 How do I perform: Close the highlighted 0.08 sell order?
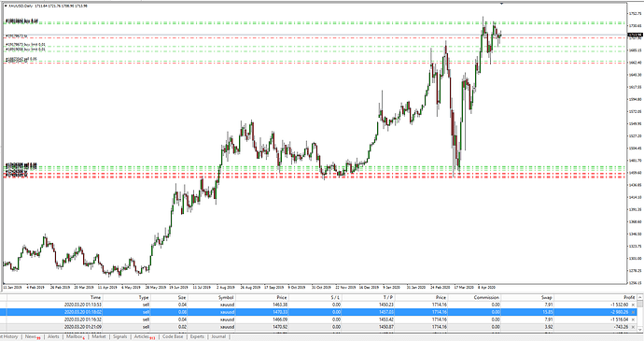[x=633, y=312]
